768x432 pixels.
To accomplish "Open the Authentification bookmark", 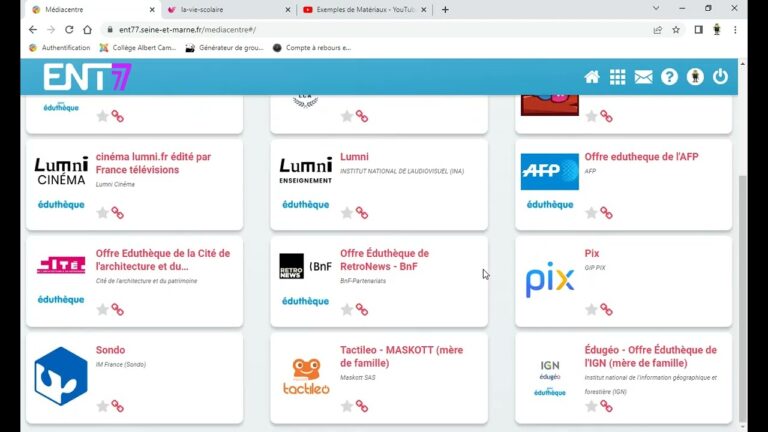I will coord(59,48).
